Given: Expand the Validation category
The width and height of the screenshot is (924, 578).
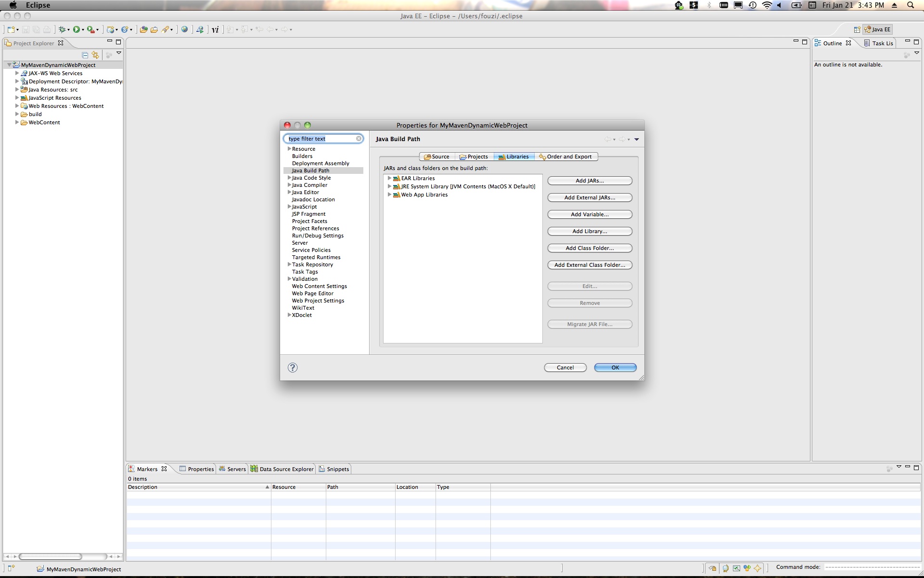Looking at the screenshot, I should tap(289, 279).
